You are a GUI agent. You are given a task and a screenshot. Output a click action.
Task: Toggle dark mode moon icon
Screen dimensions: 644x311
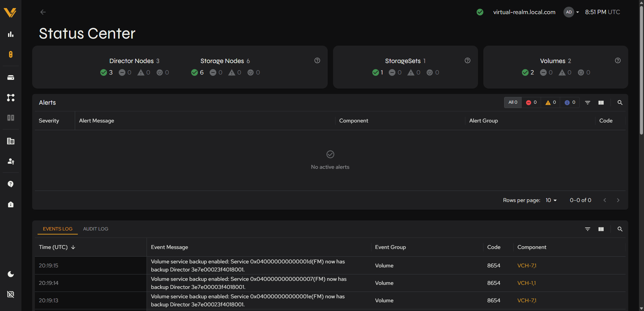[x=11, y=274]
